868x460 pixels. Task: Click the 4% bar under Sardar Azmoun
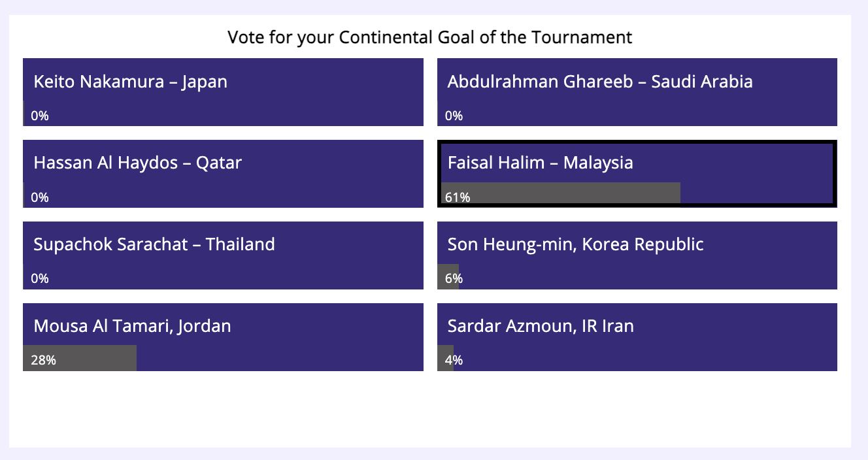pos(447,357)
